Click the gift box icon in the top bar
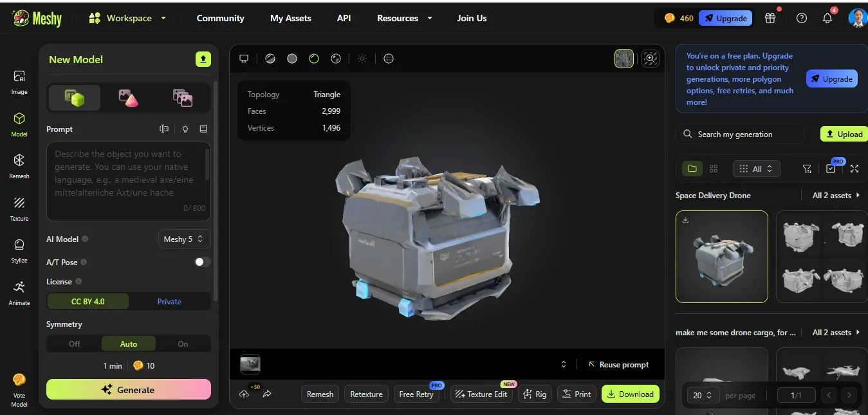This screenshot has width=868, height=415. (x=770, y=18)
